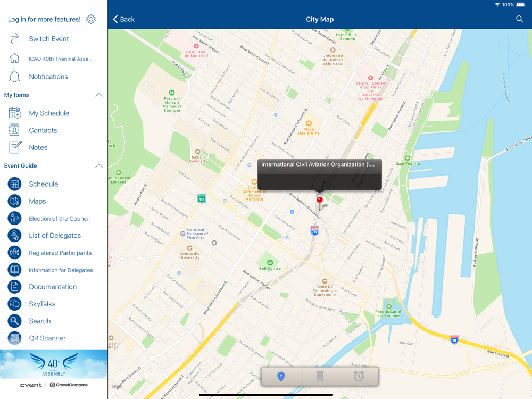Viewport: 532px width, 399px height.
Task: Tap the Search magnifier icon in sidebar
Action: click(x=14, y=321)
